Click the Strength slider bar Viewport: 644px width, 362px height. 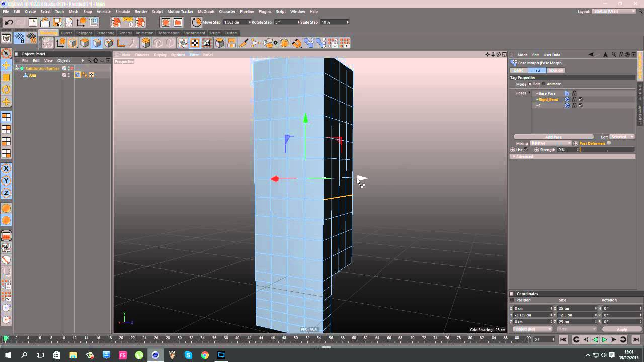point(607,150)
